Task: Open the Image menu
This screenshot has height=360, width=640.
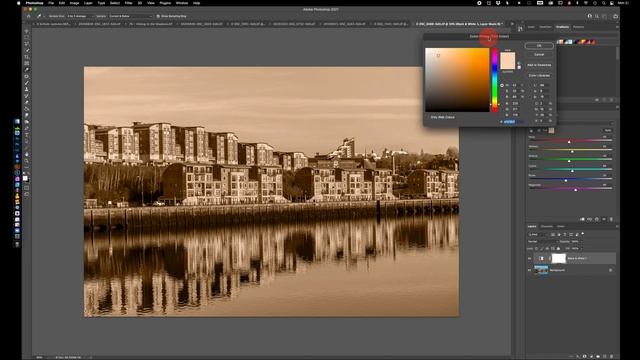Action: click(x=74, y=3)
